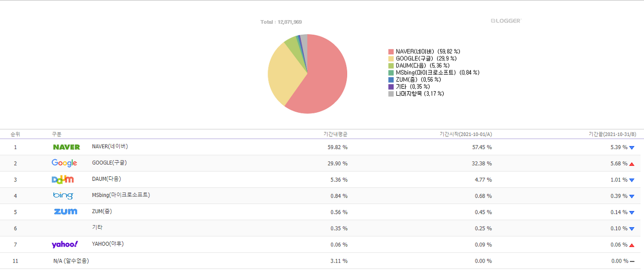The height and width of the screenshot is (272, 644).
Task: Click the Daum logo in row 3
Action: point(63,179)
